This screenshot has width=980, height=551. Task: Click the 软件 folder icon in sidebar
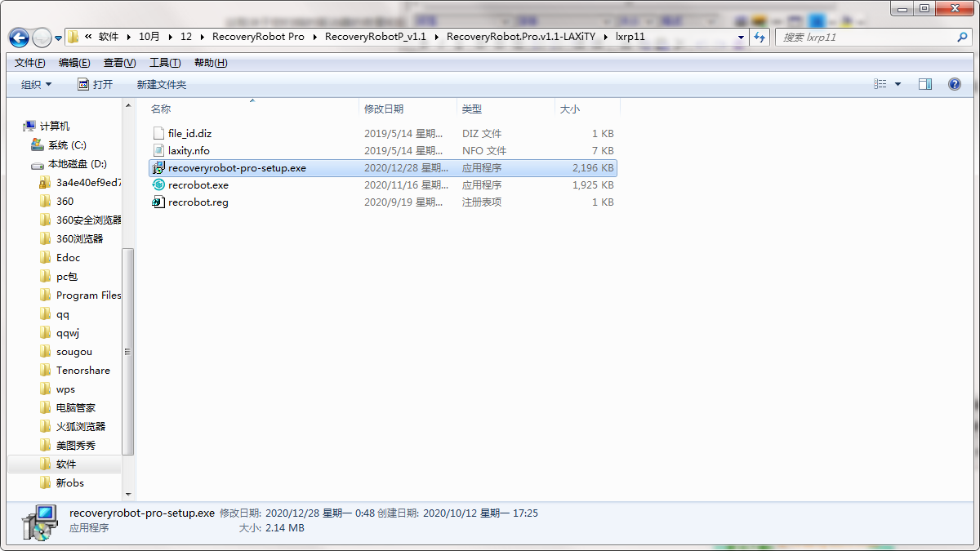(x=46, y=464)
